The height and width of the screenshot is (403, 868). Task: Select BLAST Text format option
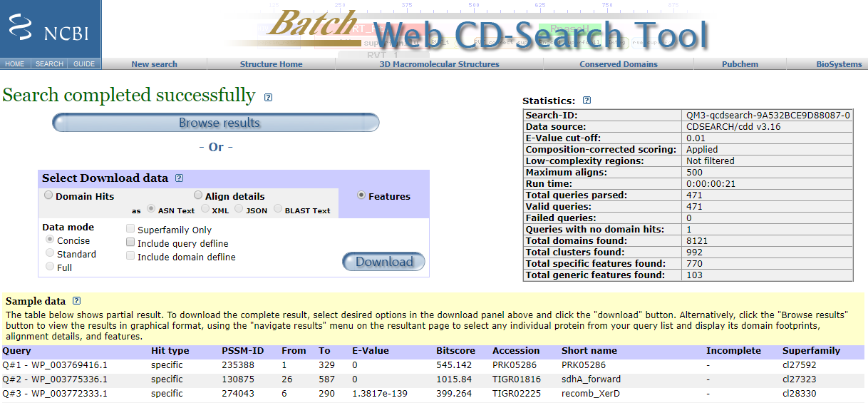coord(277,210)
